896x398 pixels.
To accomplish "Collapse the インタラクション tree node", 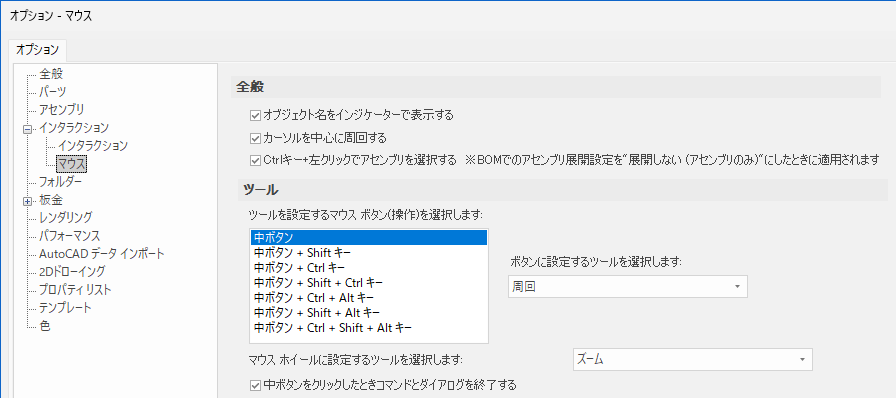I will point(26,129).
